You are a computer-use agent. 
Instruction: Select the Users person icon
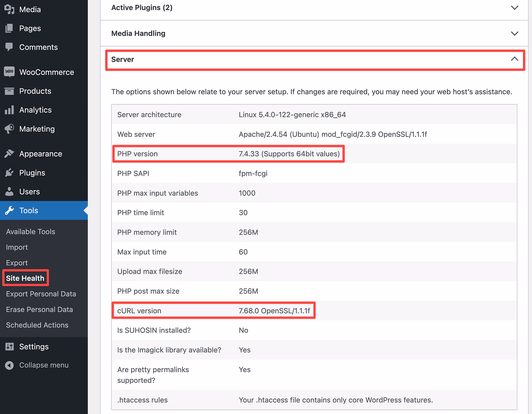click(x=9, y=191)
